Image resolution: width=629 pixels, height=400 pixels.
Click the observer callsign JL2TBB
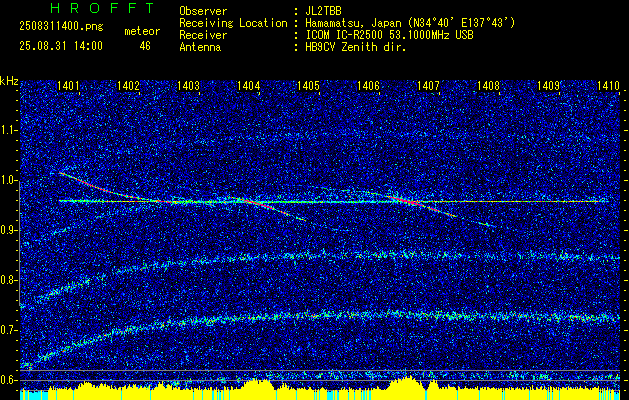pos(323,11)
